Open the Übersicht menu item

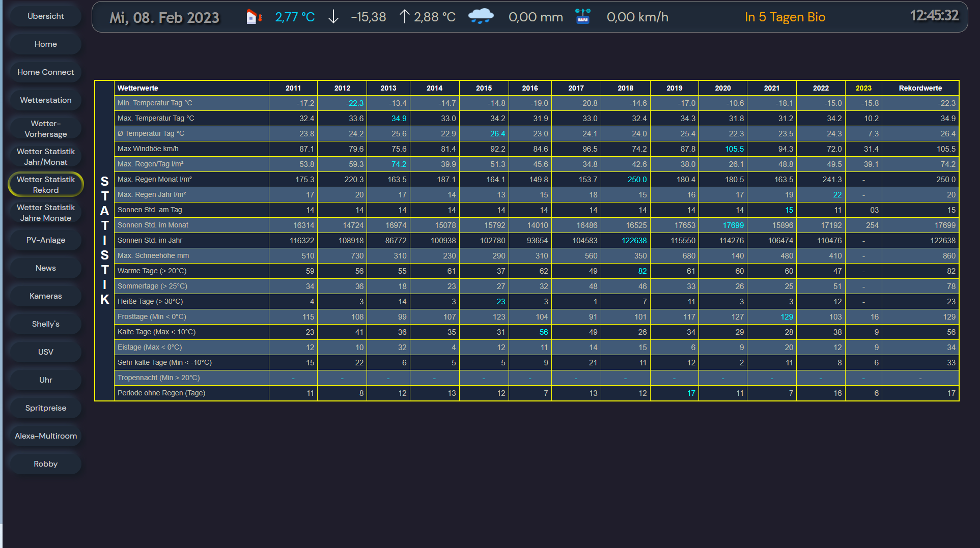(x=46, y=16)
